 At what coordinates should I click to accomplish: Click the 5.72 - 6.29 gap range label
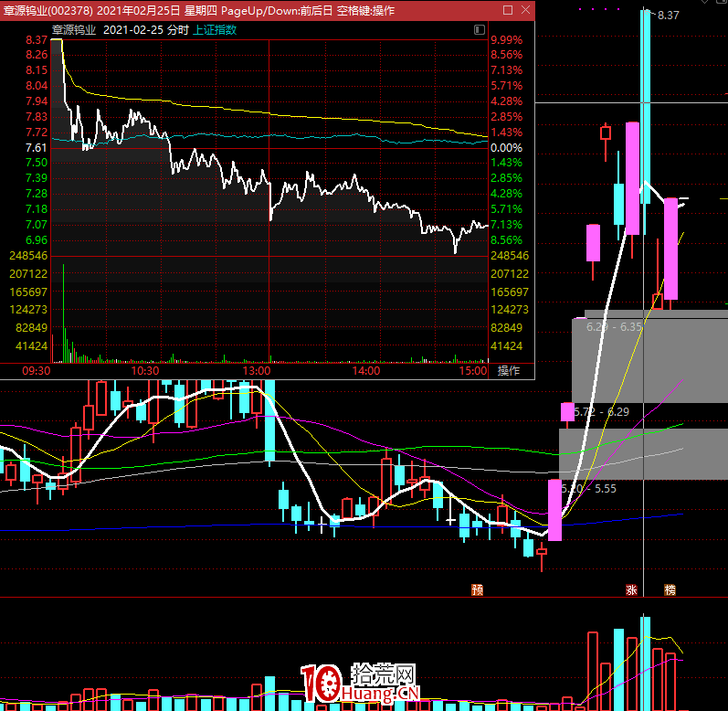pyautogui.click(x=601, y=411)
